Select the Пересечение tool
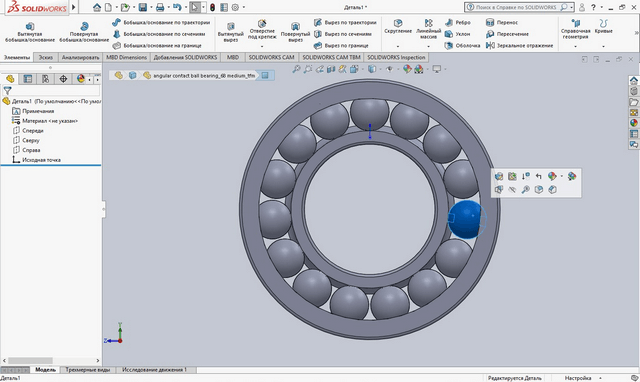The height and width of the screenshot is (382, 640). 507,34
